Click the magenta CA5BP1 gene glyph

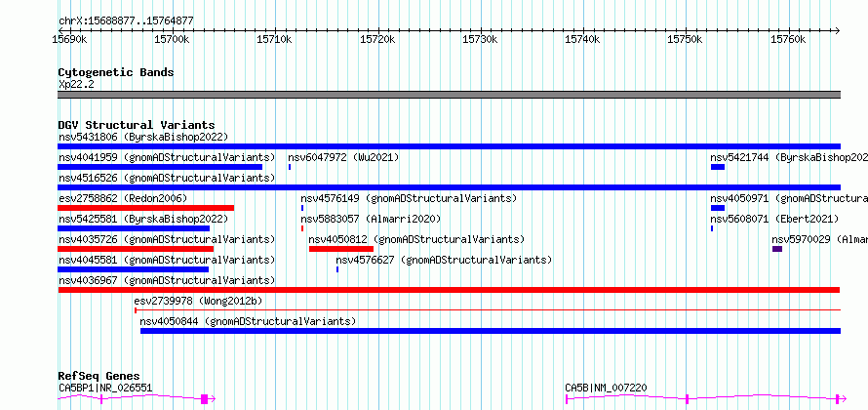click(137, 399)
